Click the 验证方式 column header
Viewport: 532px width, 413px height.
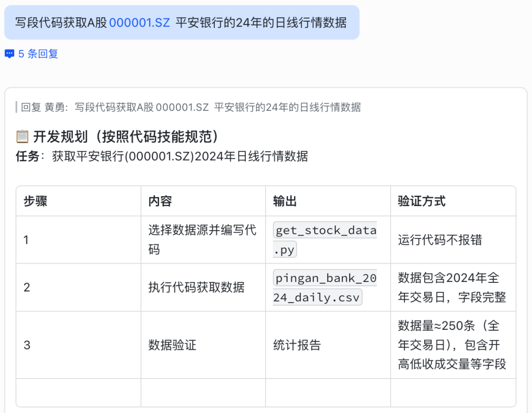click(x=453, y=201)
